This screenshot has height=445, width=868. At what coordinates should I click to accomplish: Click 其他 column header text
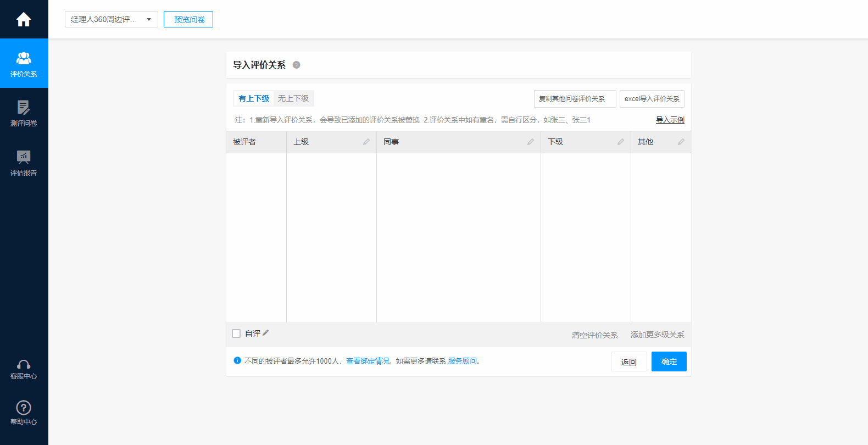coord(646,142)
